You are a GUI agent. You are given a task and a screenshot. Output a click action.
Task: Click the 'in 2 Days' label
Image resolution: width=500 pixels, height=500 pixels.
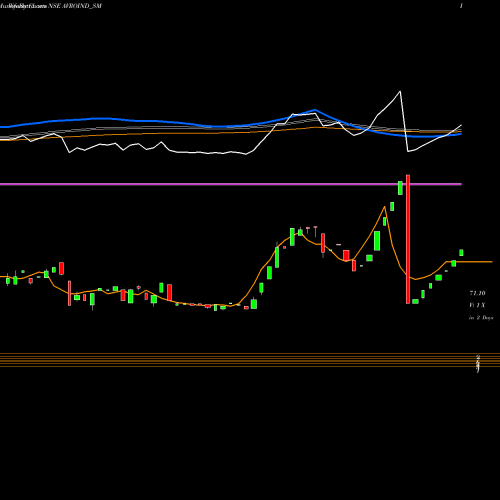point(481,318)
